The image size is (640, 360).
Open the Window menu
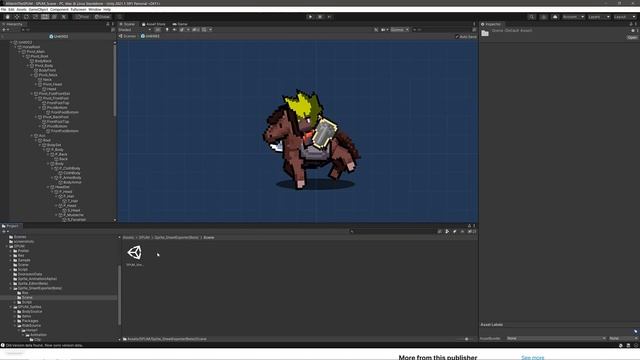pyautogui.click(x=95, y=9)
